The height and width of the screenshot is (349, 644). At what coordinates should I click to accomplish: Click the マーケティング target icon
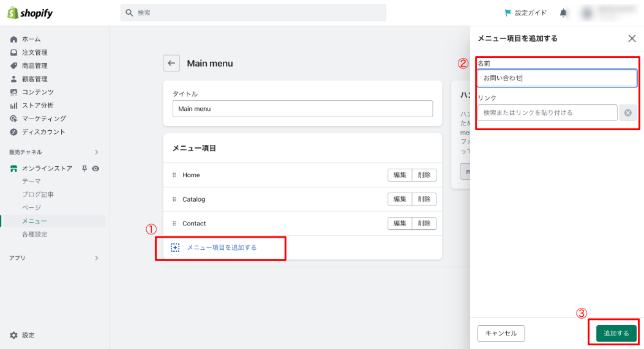(14, 118)
